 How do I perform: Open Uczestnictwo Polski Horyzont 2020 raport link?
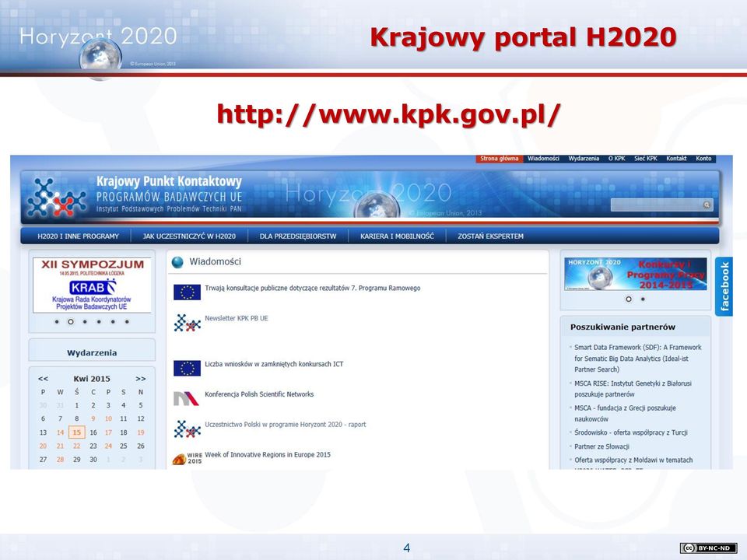coord(286,425)
